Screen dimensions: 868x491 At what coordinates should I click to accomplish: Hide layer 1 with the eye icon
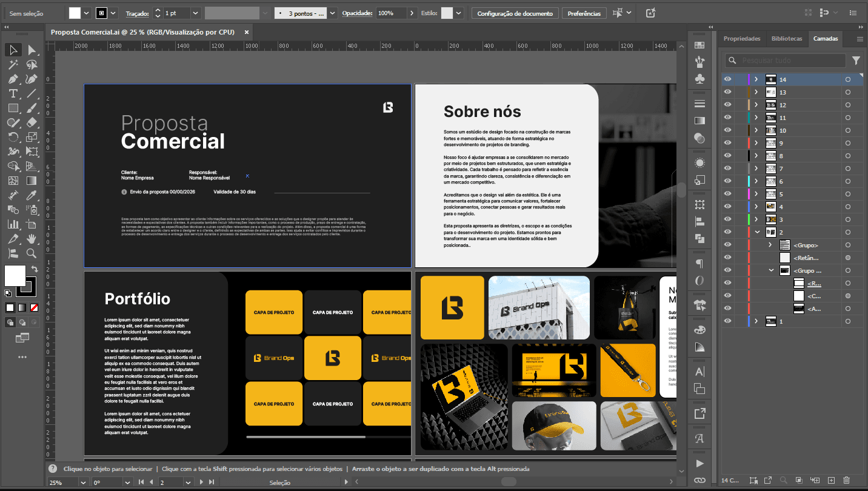point(727,321)
